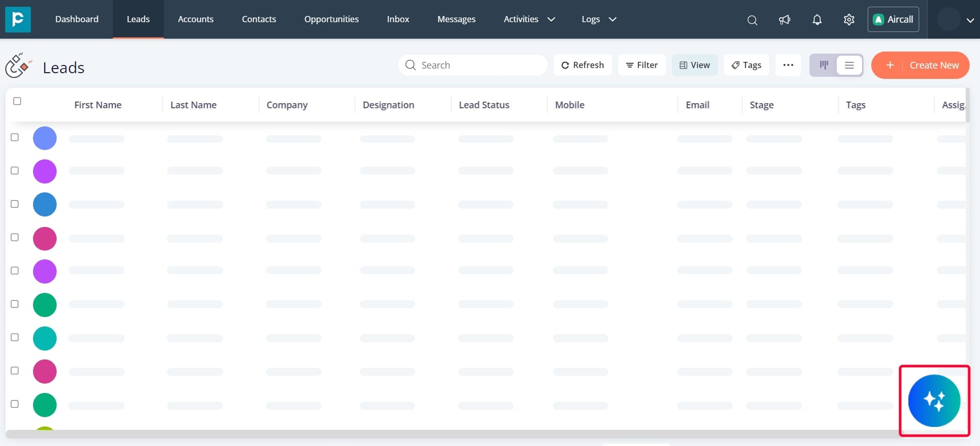Open the announcements megaphone icon
Image resolution: width=980 pixels, height=446 pixels.
pos(785,20)
